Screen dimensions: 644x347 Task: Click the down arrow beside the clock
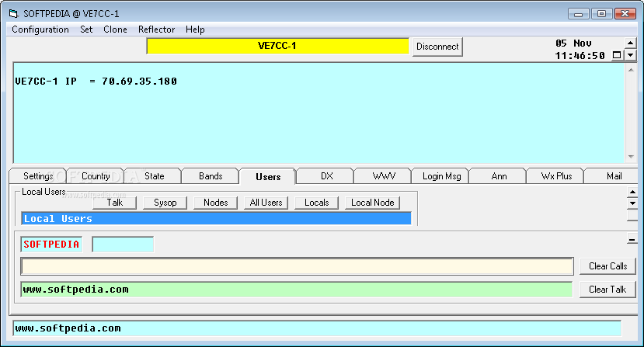[x=631, y=54]
